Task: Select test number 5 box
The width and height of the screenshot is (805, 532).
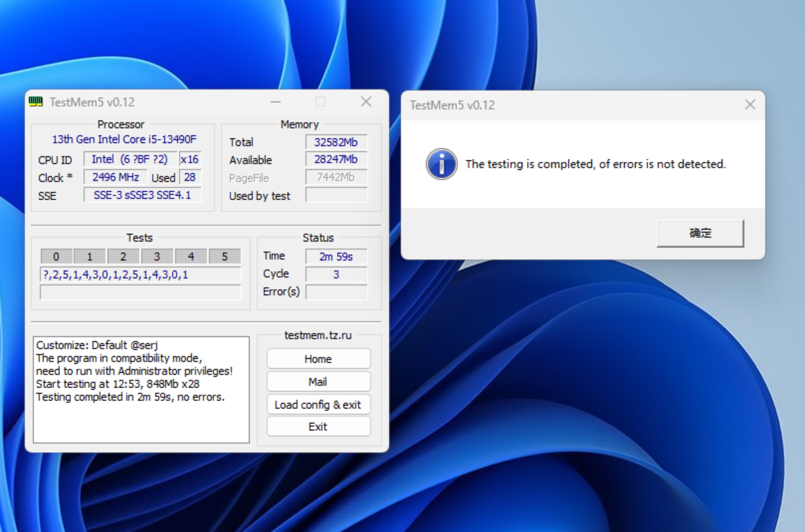Action: tap(224, 257)
